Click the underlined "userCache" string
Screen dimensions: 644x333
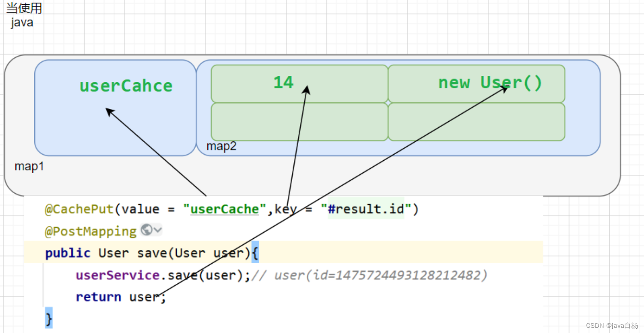(225, 209)
